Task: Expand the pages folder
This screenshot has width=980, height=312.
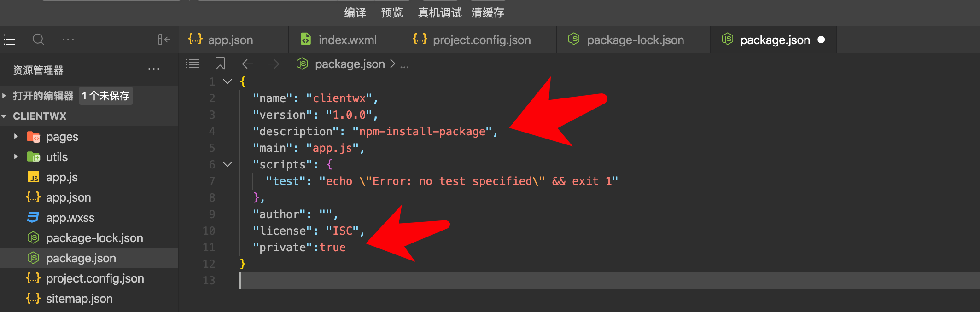Action: tap(16, 137)
